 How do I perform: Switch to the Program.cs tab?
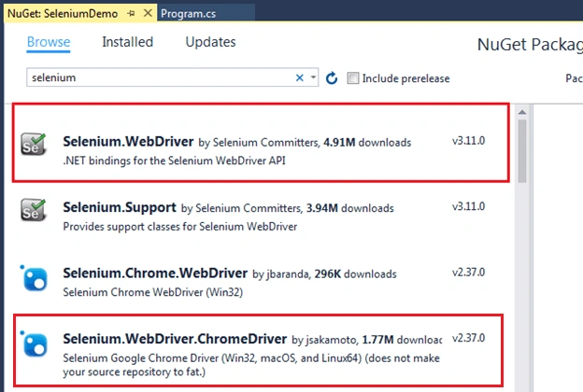coord(188,14)
